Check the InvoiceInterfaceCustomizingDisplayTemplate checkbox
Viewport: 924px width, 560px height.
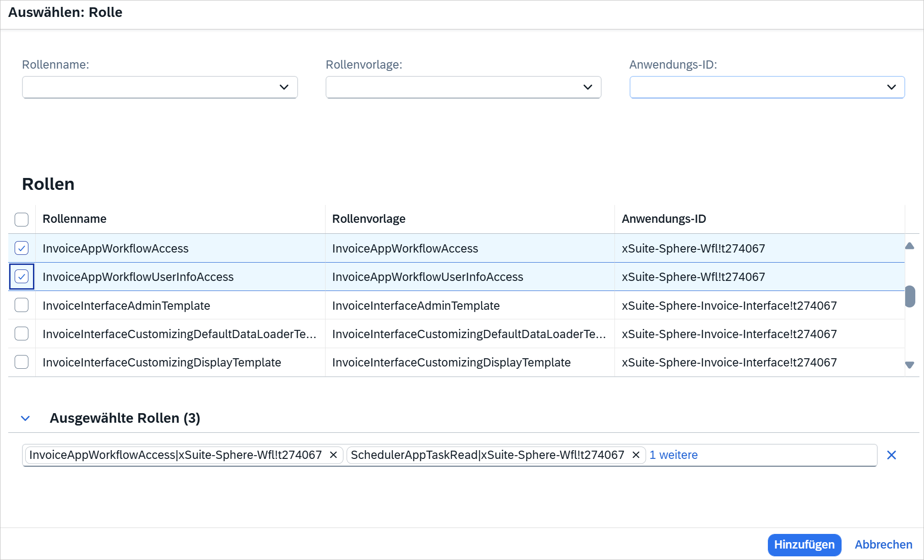[22, 362]
